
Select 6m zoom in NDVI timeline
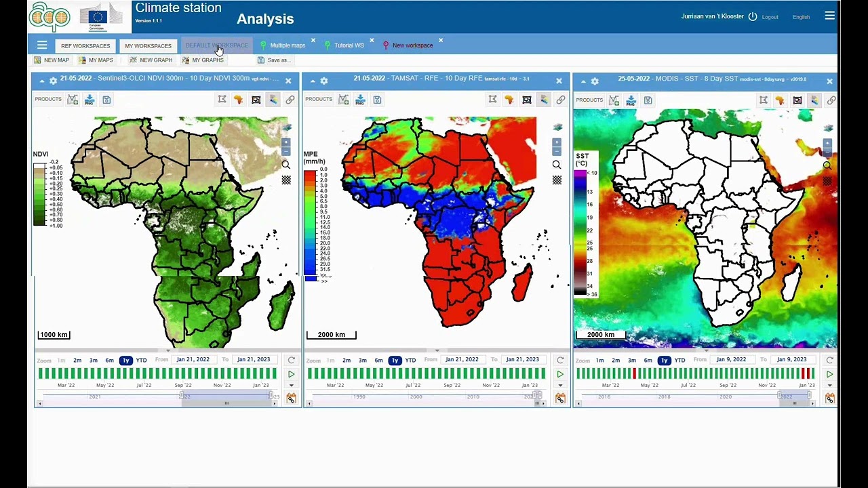pos(109,361)
